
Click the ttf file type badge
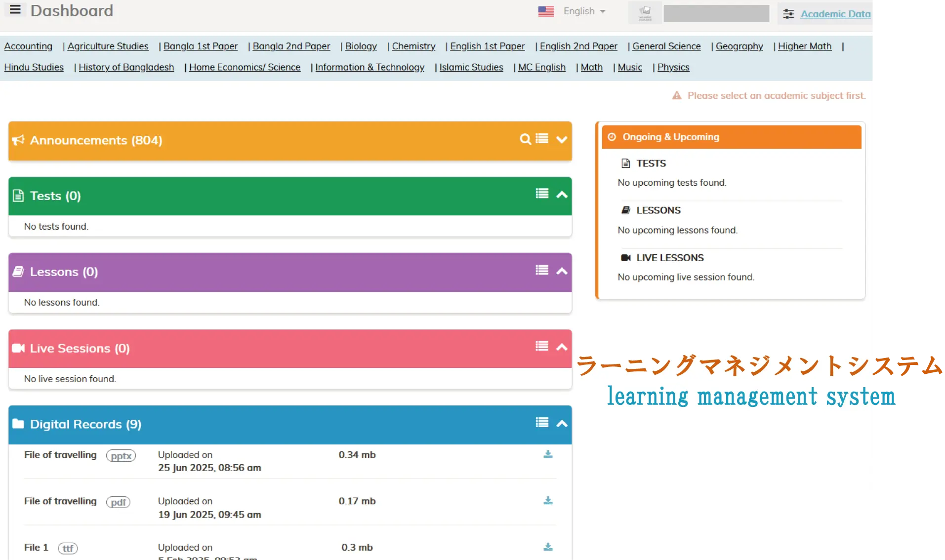[x=68, y=548]
